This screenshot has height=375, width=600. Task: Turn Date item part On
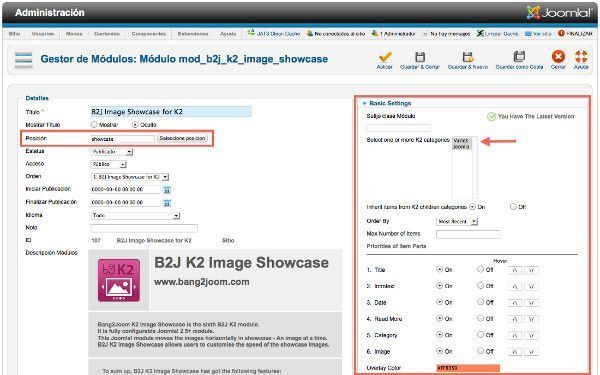click(440, 302)
